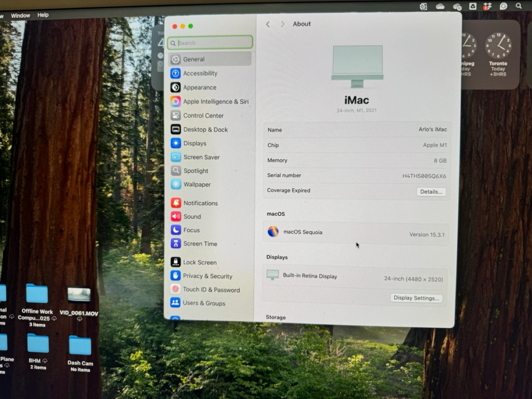The image size is (532, 399).
Task: Select the Appearance icon in sidebar
Action: point(175,87)
